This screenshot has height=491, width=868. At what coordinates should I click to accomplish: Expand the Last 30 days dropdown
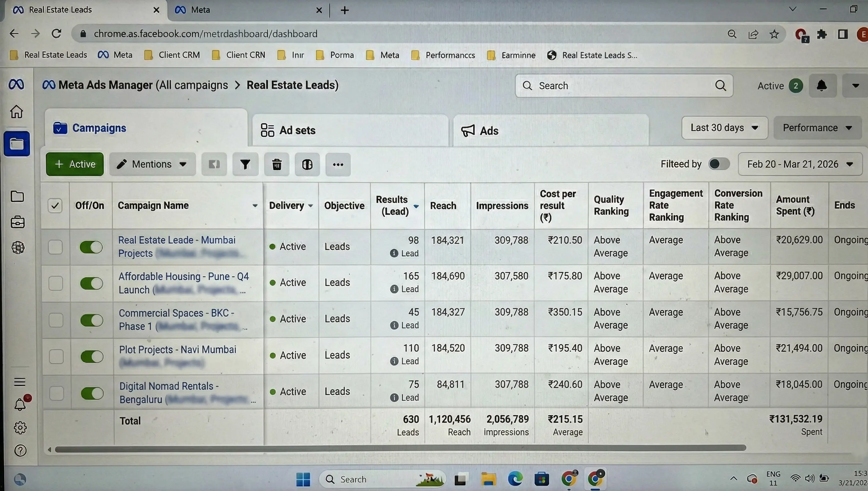click(724, 128)
